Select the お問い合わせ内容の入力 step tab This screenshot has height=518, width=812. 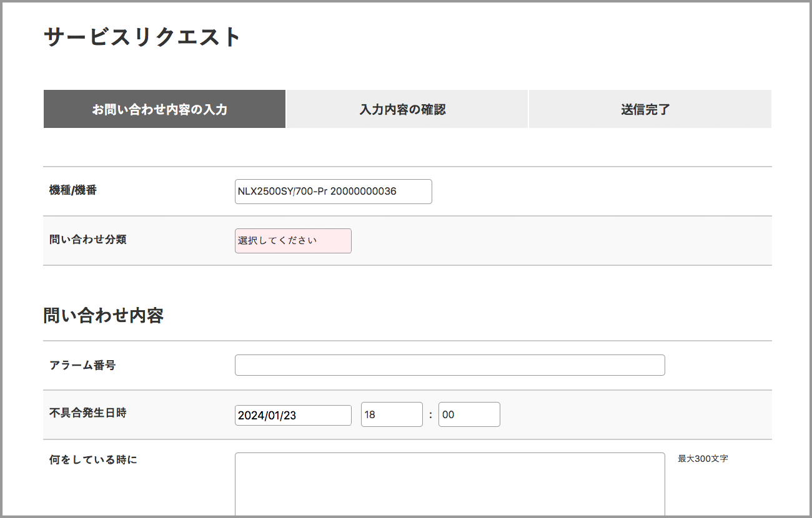click(164, 109)
